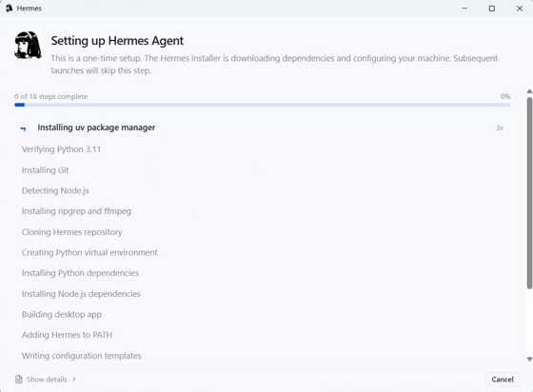Click the spinning progress indicator icon
This screenshot has width=533, height=392.
[x=23, y=128]
